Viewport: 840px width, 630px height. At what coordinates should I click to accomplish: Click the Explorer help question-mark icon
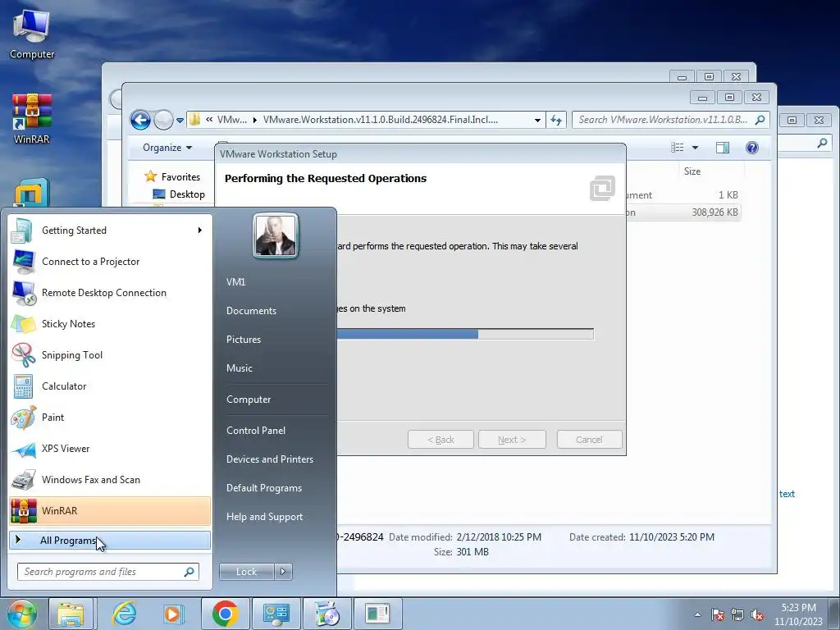(x=752, y=148)
